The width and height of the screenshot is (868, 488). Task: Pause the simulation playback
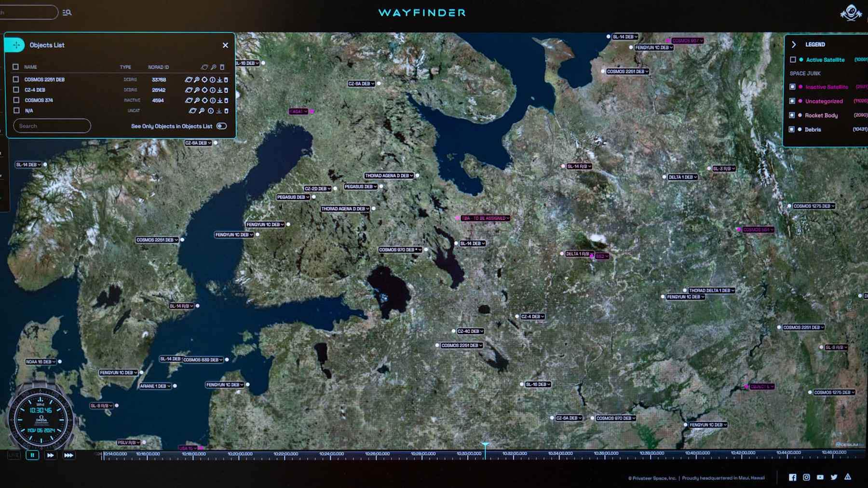point(32,455)
